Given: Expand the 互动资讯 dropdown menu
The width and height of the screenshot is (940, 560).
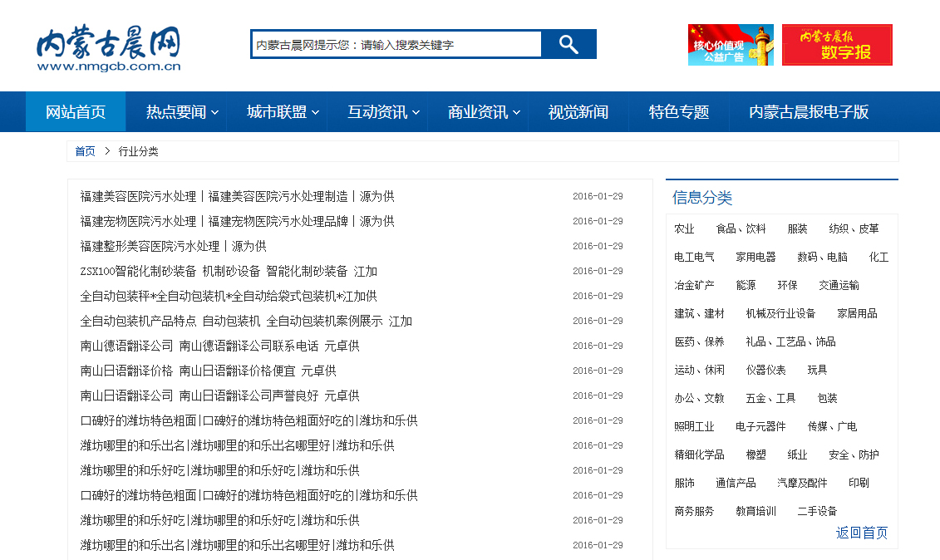Looking at the screenshot, I should [x=384, y=112].
